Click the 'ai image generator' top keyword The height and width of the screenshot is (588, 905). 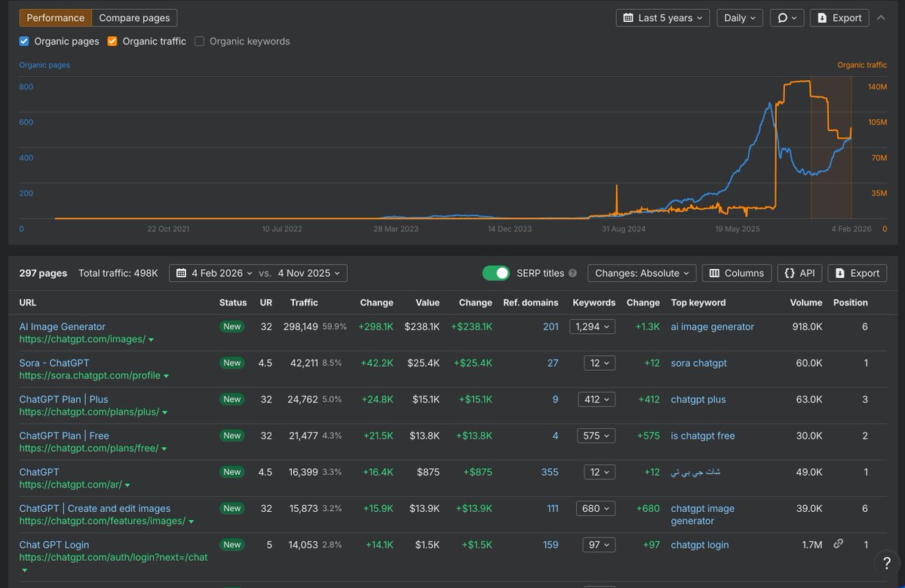coord(713,326)
